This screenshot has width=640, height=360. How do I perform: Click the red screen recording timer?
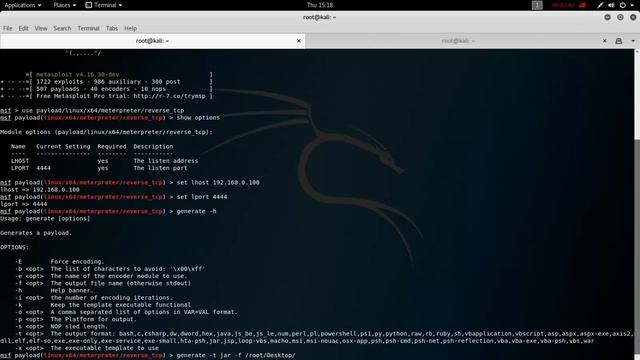(563, 5)
